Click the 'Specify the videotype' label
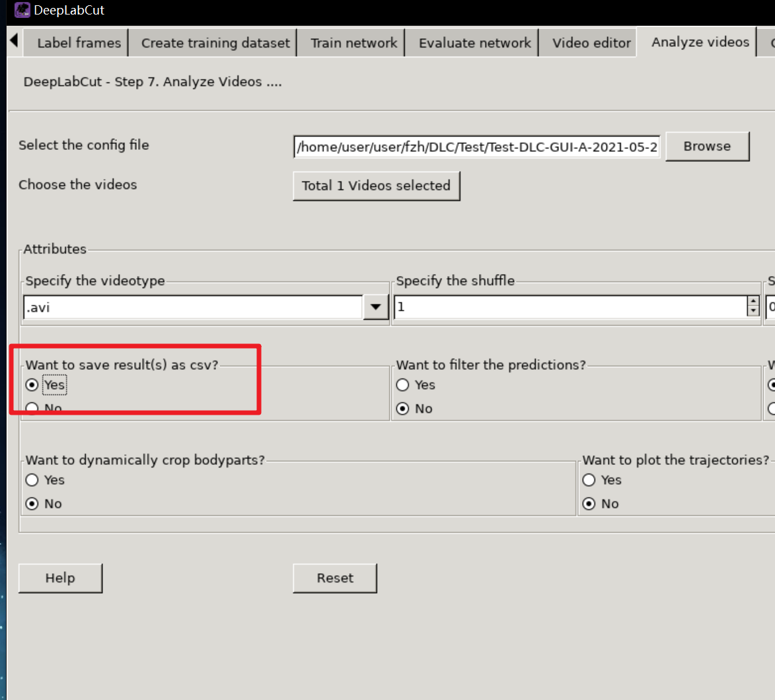The image size is (775, 700). tap(95, 281)
